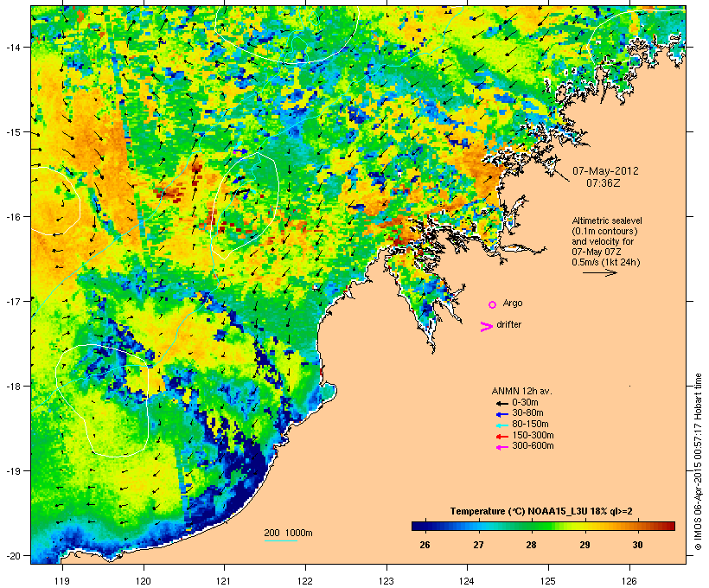This screenshot has width=709, height=588.
Task: Click the temperature color bar near 28
Action: point(531,526)
